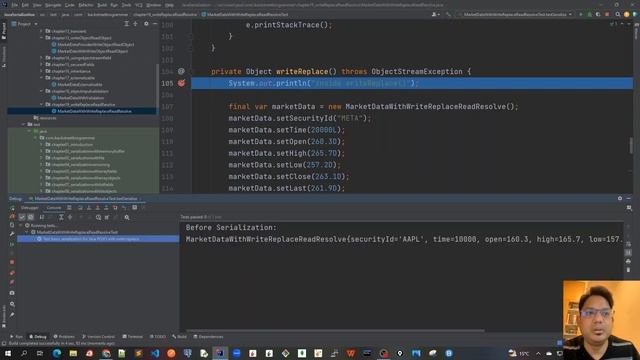Image resolution: width=640 pixels, height=360 pixels.
Task: Click the red Stop icon in Debug sidebar
Action: (x=12, y=262)
